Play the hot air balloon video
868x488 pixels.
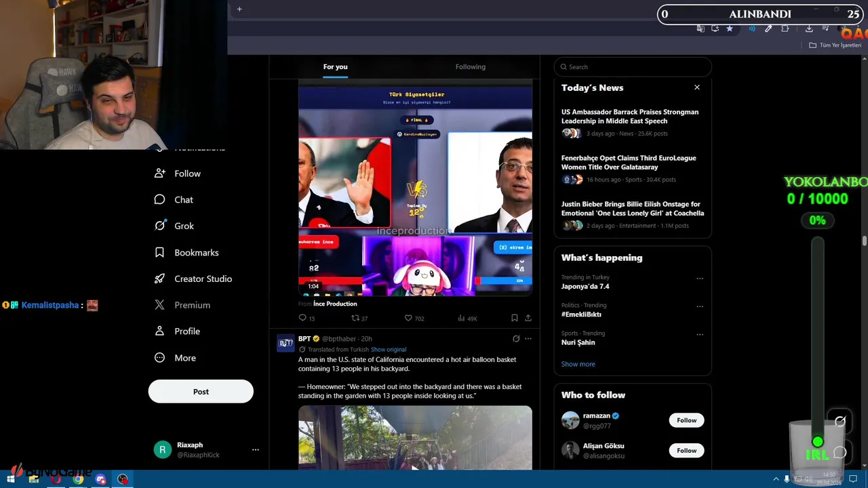tap(415, 438)
